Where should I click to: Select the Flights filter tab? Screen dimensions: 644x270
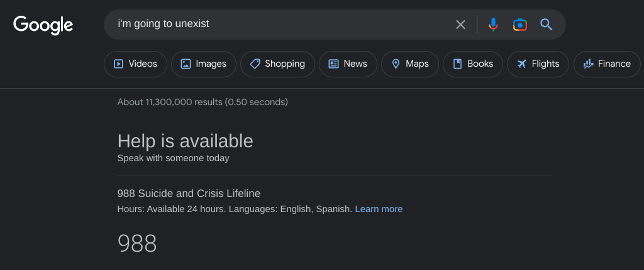(538, 64)
